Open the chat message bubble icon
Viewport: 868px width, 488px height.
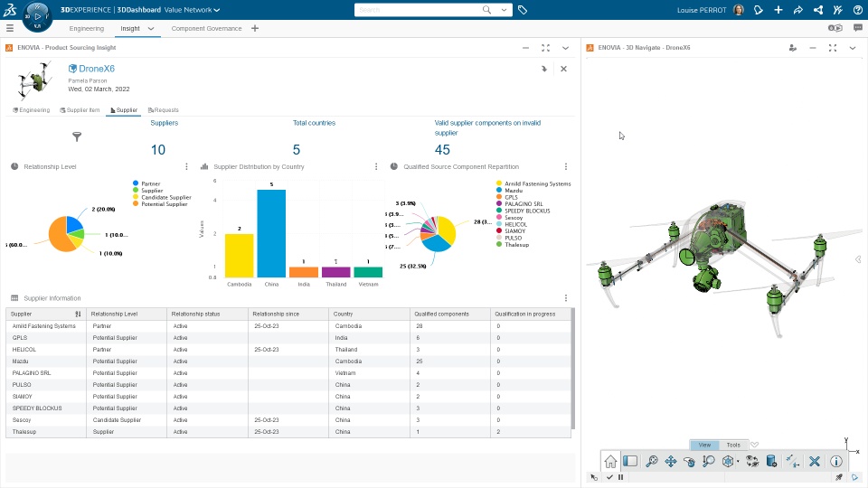click(x=858, y=28)
